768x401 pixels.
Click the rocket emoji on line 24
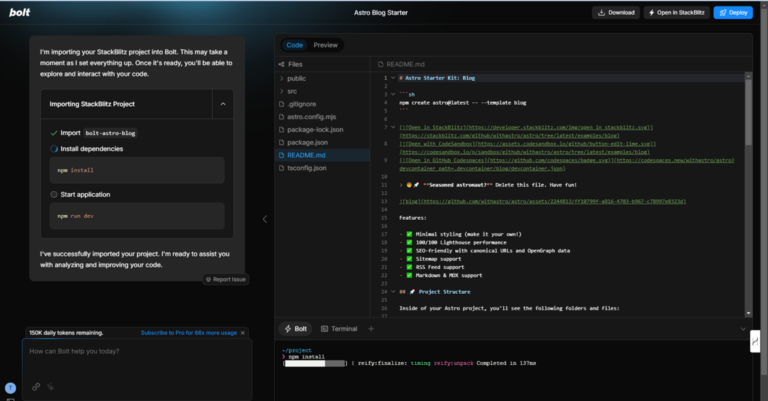412,292
